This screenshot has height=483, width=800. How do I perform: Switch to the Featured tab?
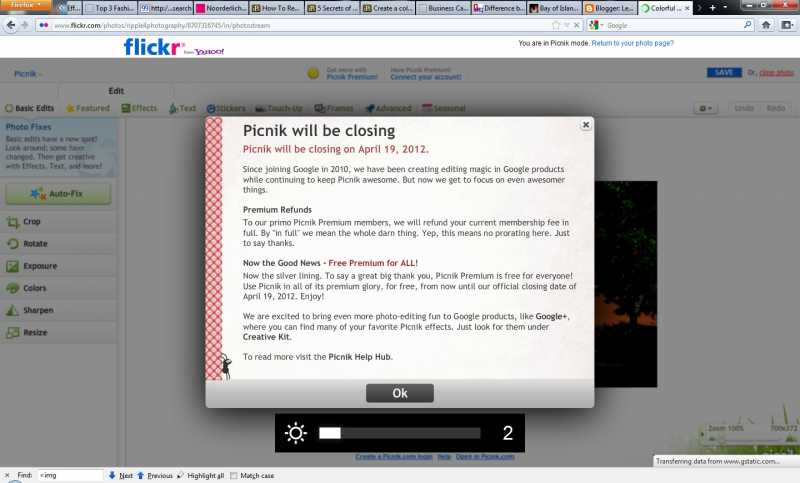click(x=88, y=108)
